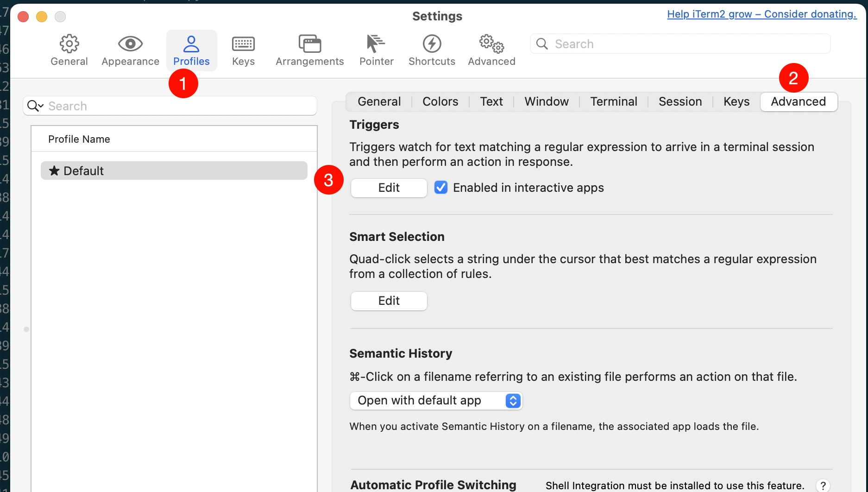Open the Shortcuts lightning bolt icon
This screenshot has height=492, width=868.
[432, 44]
